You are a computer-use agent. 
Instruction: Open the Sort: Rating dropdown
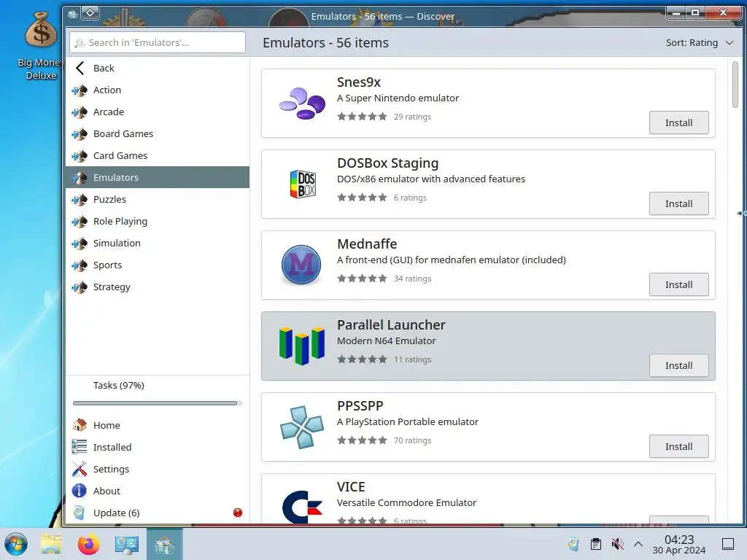700,43
